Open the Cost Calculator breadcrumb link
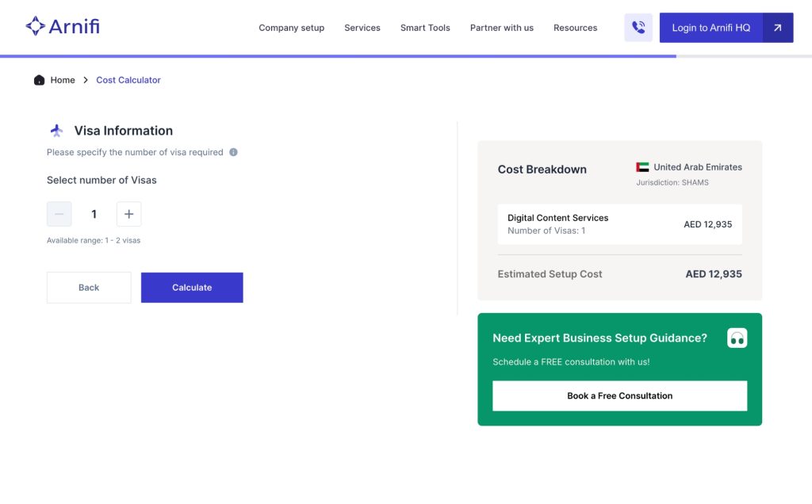This screenshot has height=504, width=812. coord(128,80)
